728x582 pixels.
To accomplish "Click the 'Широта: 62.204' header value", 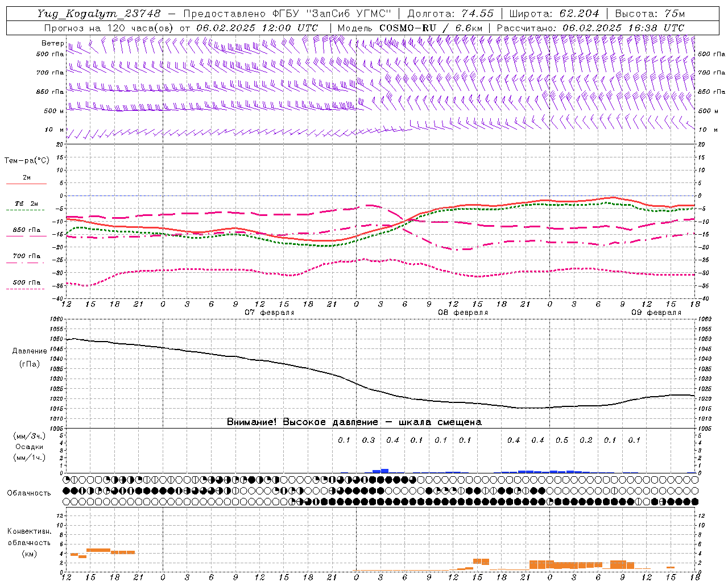I will pos(553,14).
